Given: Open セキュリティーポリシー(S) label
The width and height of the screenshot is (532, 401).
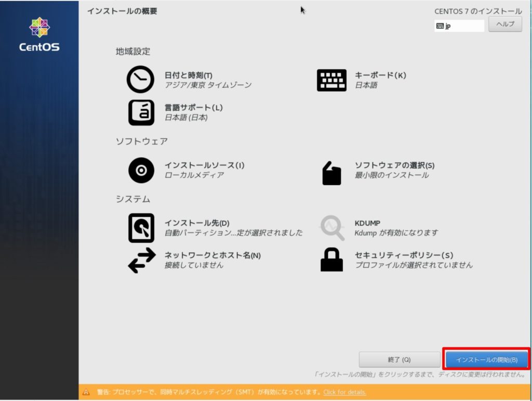Looking at the screenshot, I should click(x=404, y=255).
